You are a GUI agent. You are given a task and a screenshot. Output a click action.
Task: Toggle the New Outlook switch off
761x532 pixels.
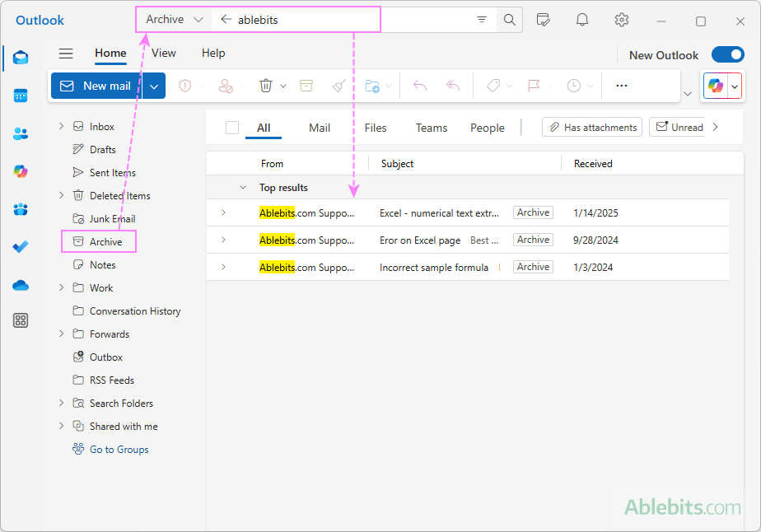pyautogui.click(x=728, y=54)
